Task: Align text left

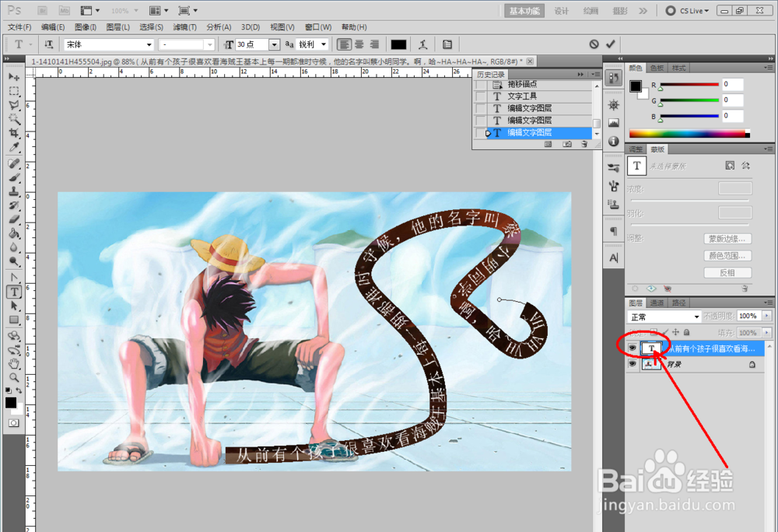Action: [344, 44]
